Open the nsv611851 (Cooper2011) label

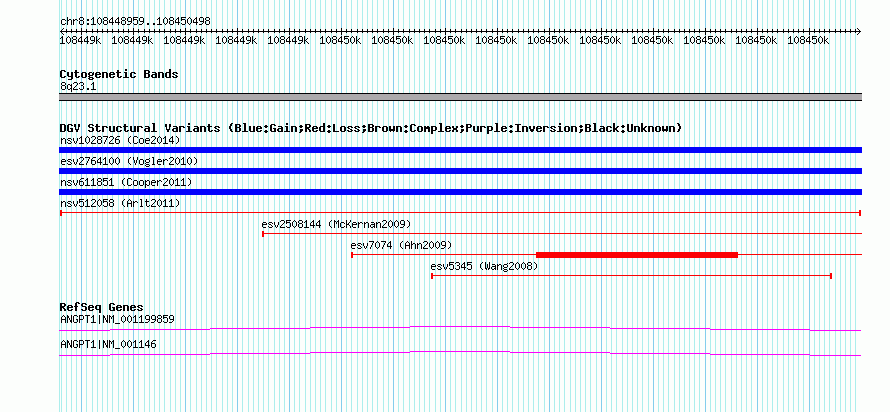(x=126, y=182)
